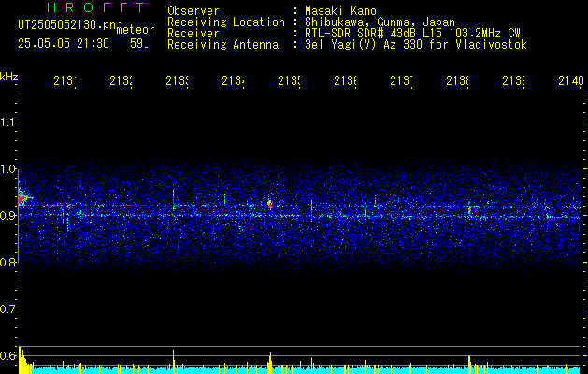This screenshot has height=374, width=588.
Task: Click the Receiving Antenna label
Action: (x=222, y=45)
